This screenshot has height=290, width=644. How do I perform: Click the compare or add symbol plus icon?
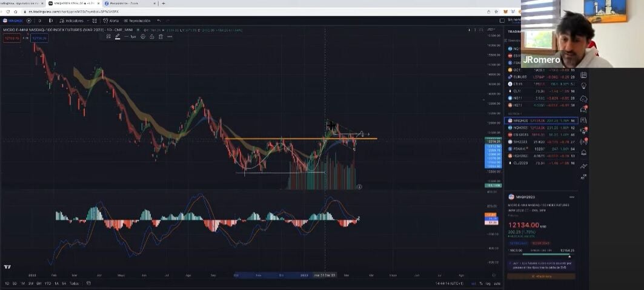(28, 21)
